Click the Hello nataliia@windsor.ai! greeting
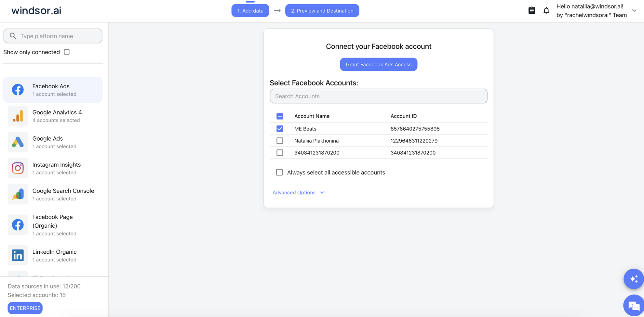 pyautogui.click(x=590, y=6)
